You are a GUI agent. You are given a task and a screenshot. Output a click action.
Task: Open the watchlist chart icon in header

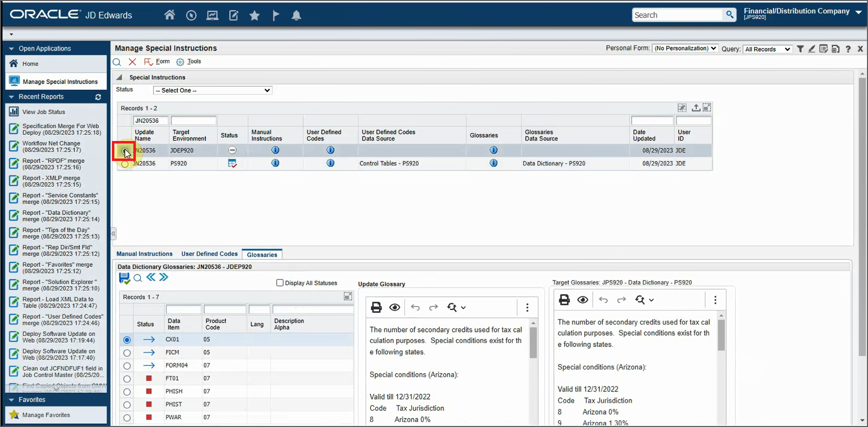[x=212, y=15]
